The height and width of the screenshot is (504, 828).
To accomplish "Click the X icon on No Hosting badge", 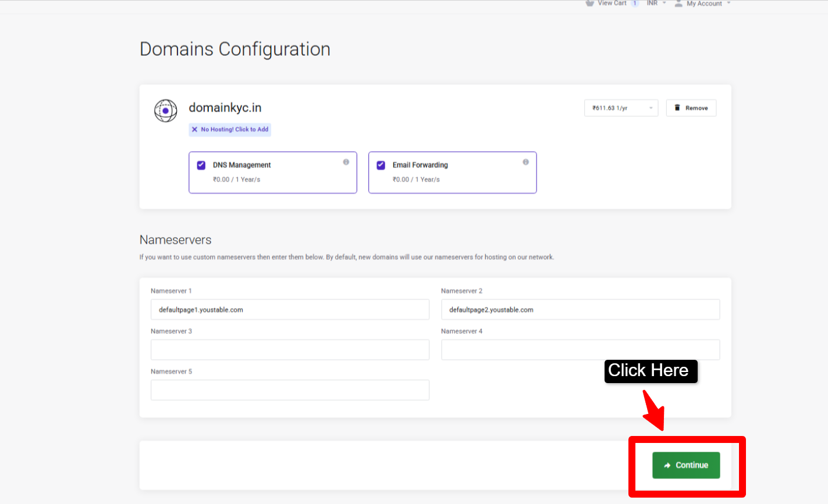I will pyautogui.click(x=195, y=129).
